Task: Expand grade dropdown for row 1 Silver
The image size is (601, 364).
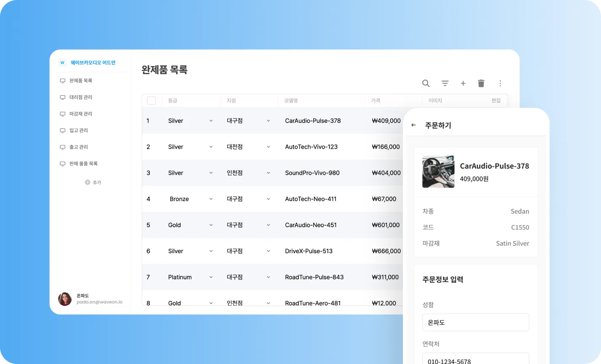Action: coord(211,121)
